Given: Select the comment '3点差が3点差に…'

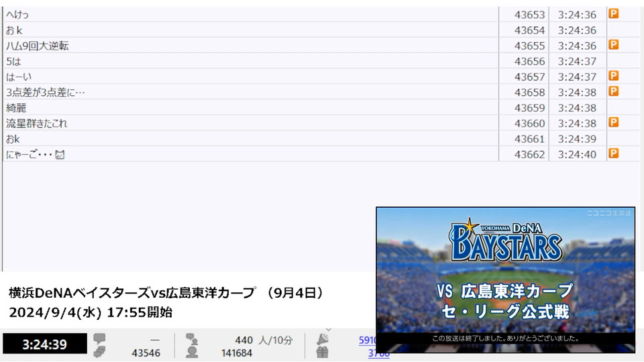Looking at the screenshot, I should click(x=45, y=93).
